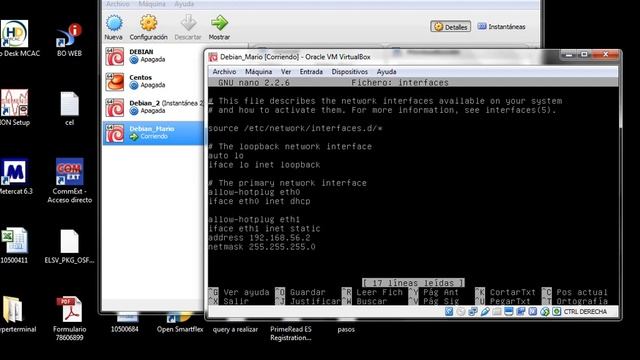Open Máquina menu in Debian_Mario VM window
The height and width of the screenshot is (360, 640).
(258, 71)
